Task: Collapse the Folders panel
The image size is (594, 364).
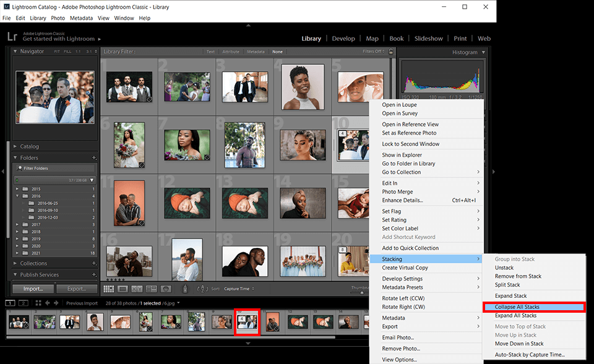Action: click(x=15, y=158)
